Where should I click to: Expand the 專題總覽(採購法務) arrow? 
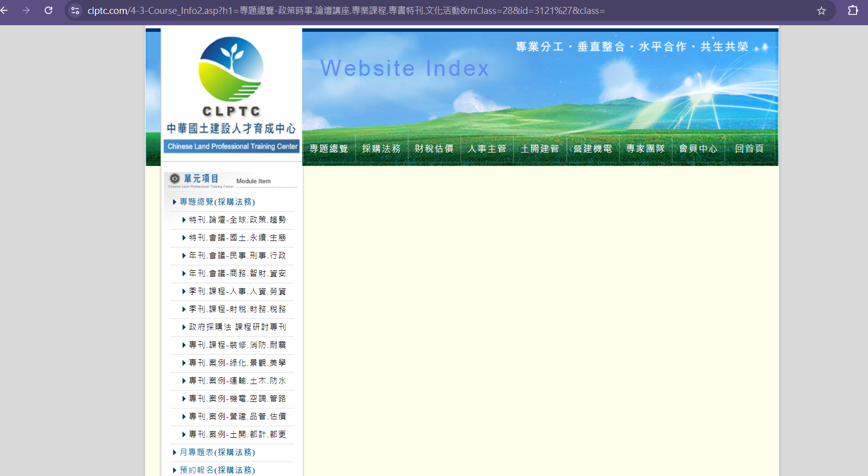(174, 202)
